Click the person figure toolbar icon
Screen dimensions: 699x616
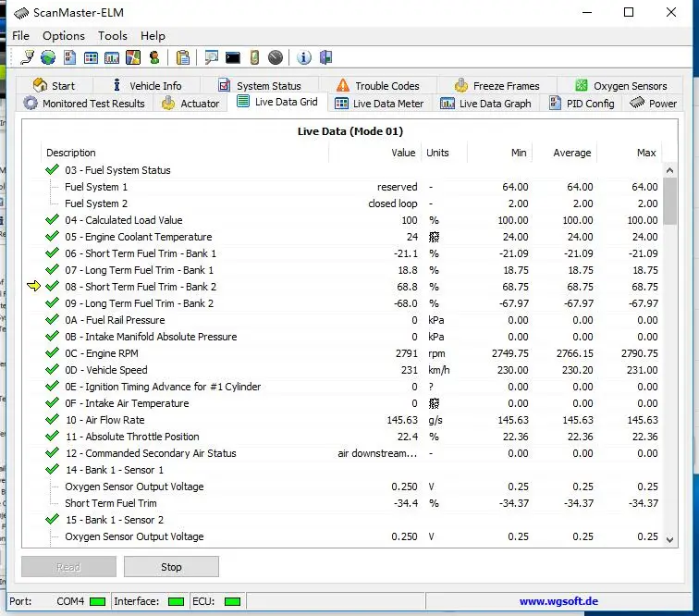pos(154,57)
